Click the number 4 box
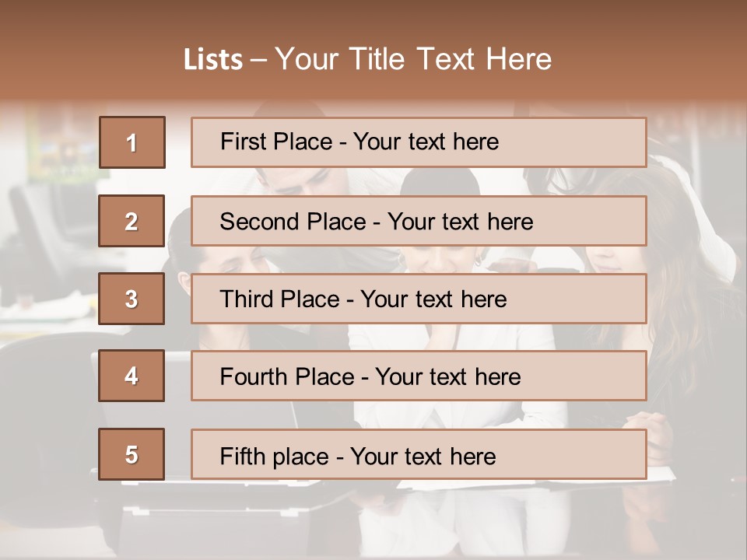 [x=132, y=376]
